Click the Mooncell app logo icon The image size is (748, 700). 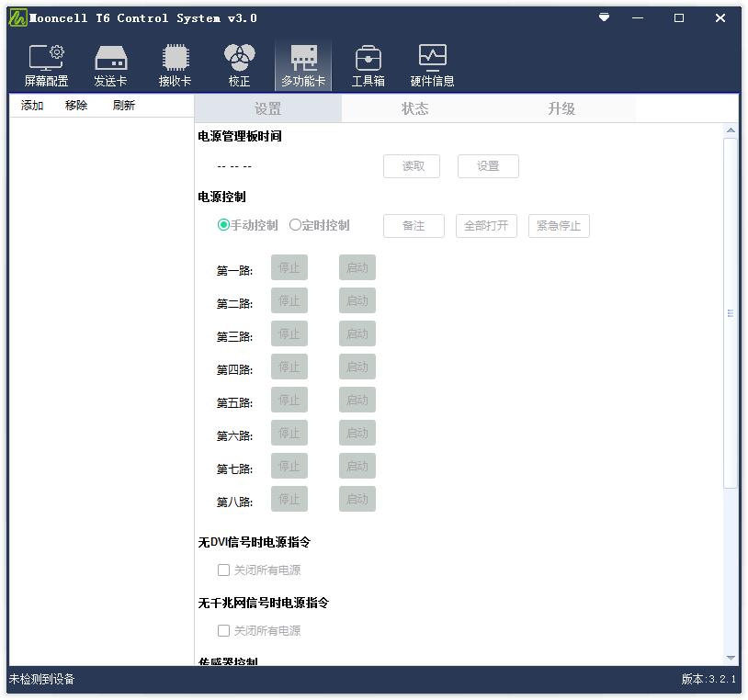point(18,18)
